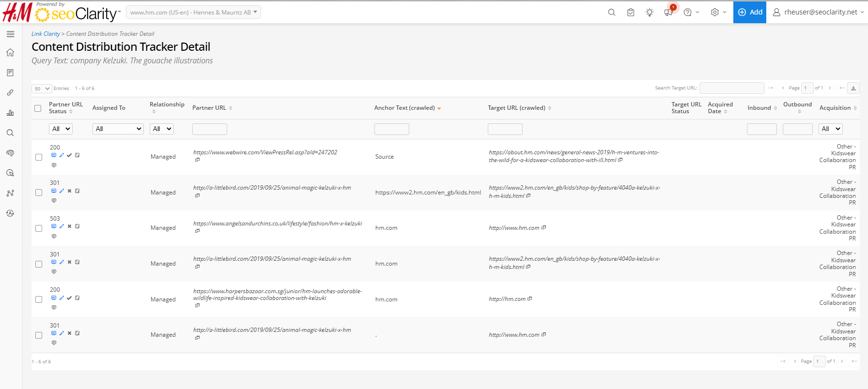Open the Assigned To filter dropdown
Screen dimensions: 868x389
click(118, 129)
